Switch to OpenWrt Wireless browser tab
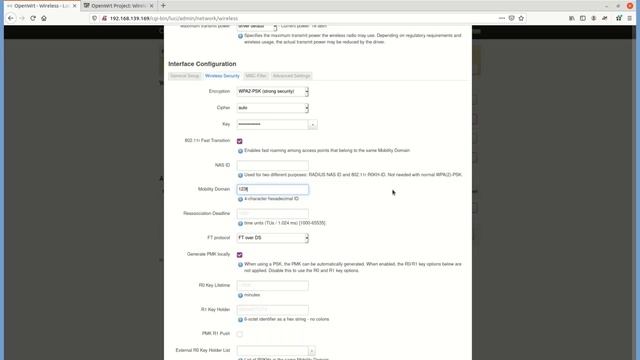640x360 pixels. point(41,6)
